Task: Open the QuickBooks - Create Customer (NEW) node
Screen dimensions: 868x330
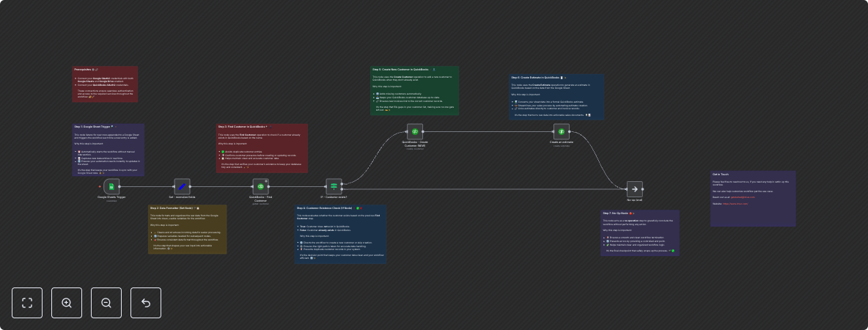Action: [x=415, y=132]
